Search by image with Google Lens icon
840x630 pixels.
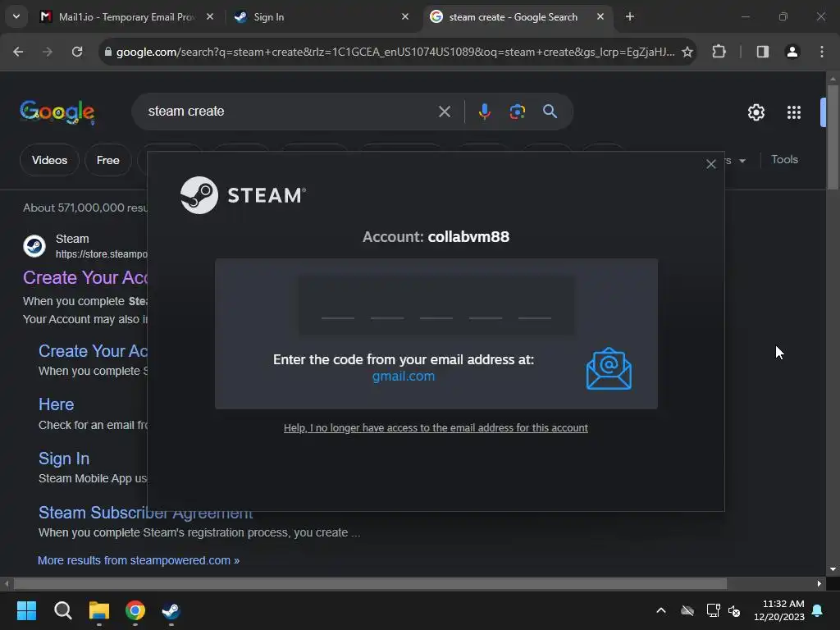[517, 112]
